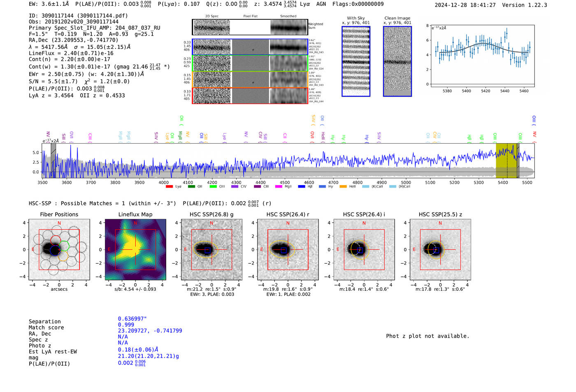Click the MgII magenta legend swatch

(279, 187)
